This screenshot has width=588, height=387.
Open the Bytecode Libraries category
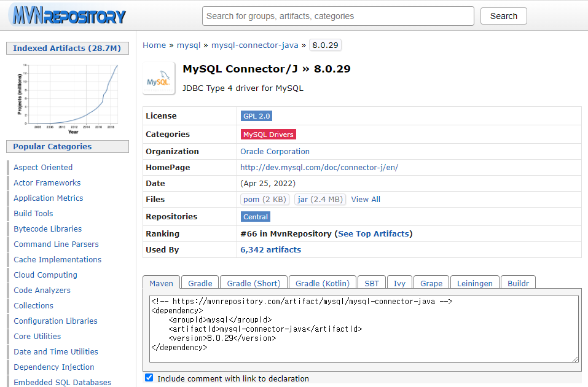pos(48,229)
